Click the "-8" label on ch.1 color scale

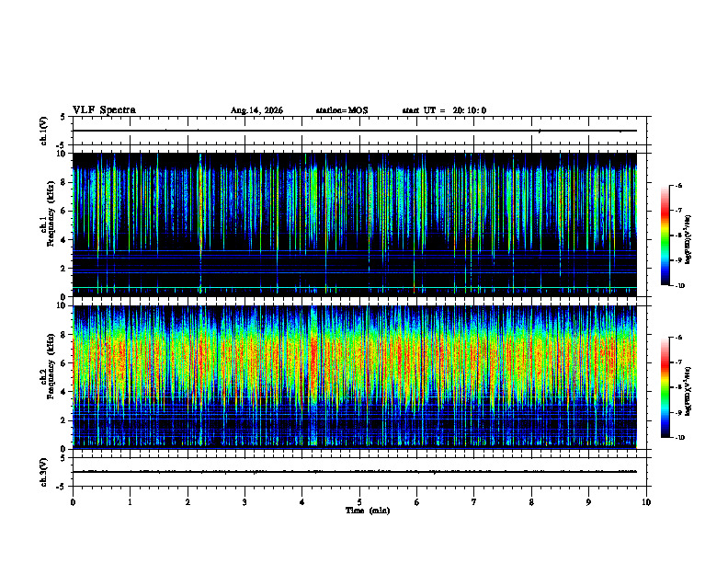click(678, 236)
